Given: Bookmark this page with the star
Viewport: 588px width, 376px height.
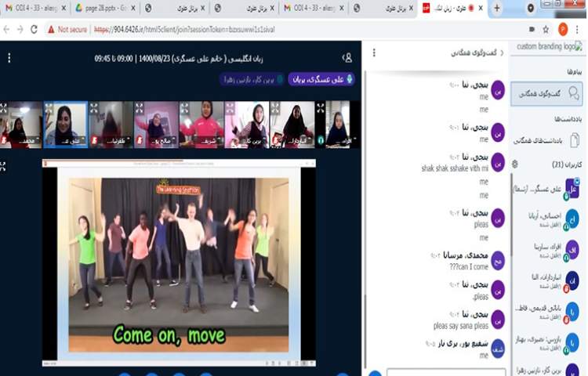Looking at the screenshot, I should click(546, 30).
